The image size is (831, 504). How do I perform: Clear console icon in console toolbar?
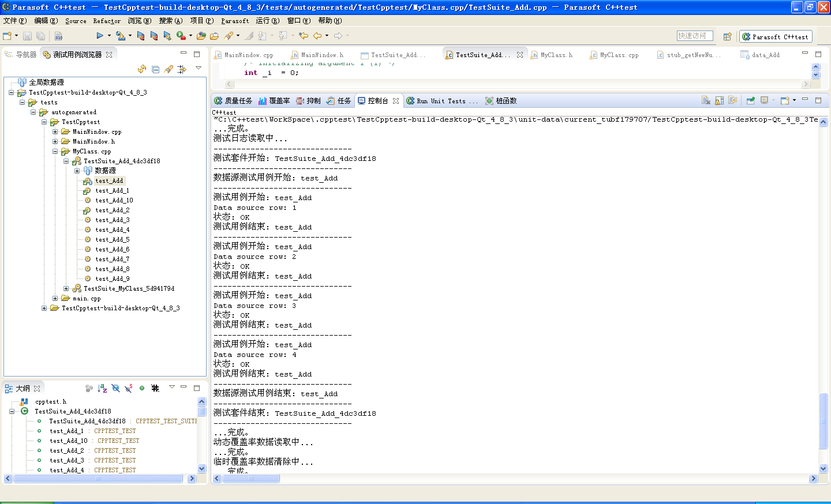tap(706, 100)
